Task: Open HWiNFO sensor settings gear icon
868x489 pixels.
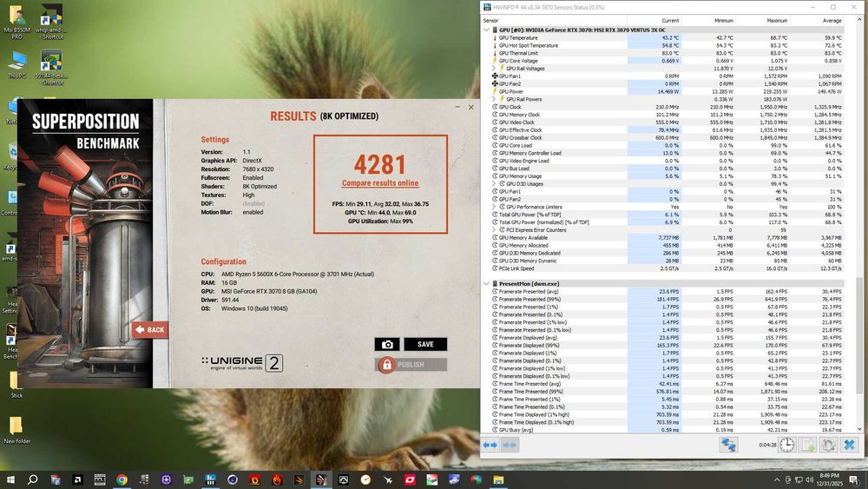Action: click(828, 445)
